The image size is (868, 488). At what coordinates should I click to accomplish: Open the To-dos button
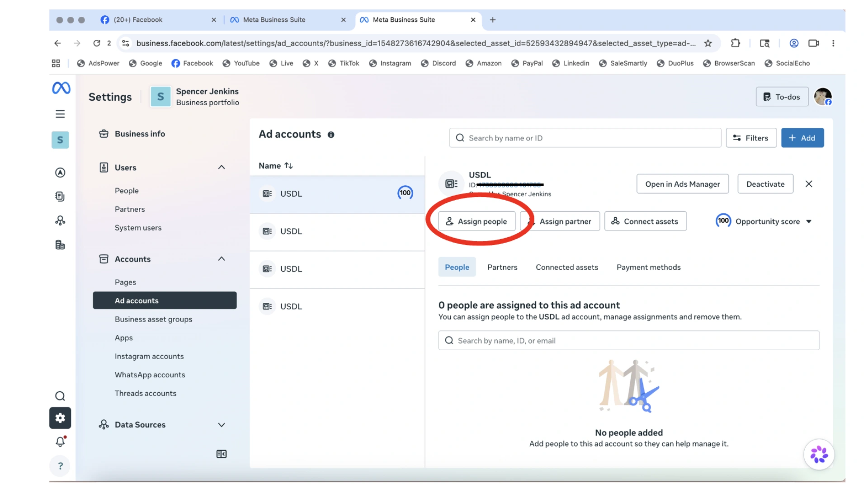click(782, 97)
